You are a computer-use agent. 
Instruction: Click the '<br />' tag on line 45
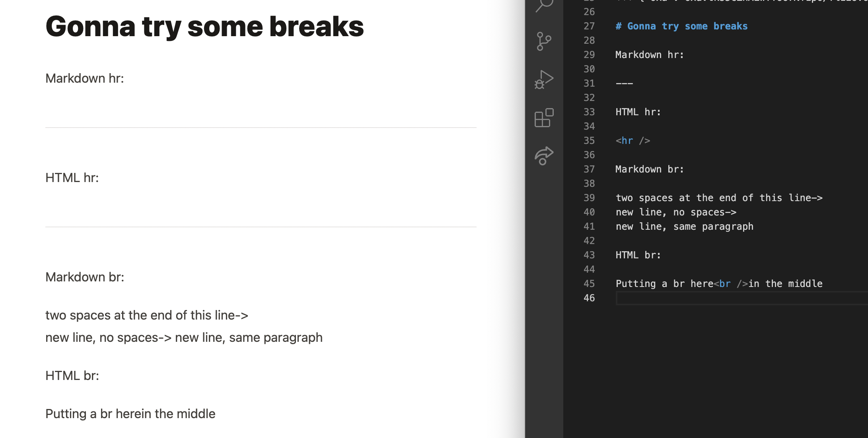coord(731,284)
